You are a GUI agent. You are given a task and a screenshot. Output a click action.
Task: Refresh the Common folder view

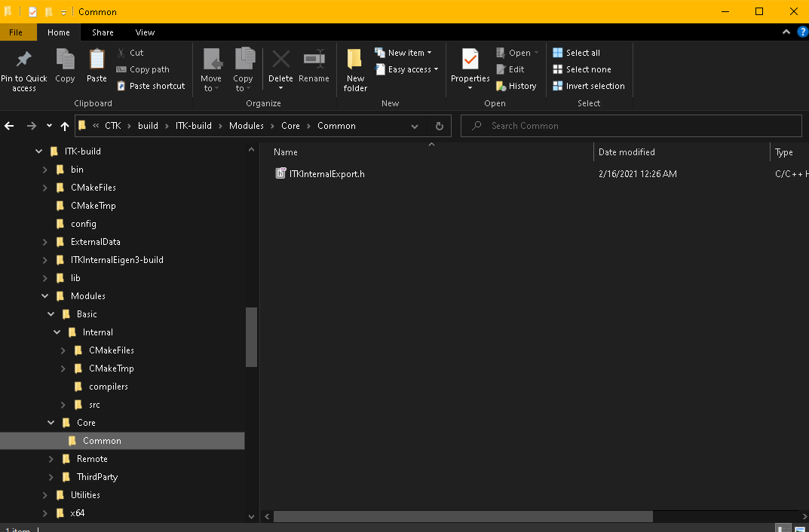click(440, 126)
